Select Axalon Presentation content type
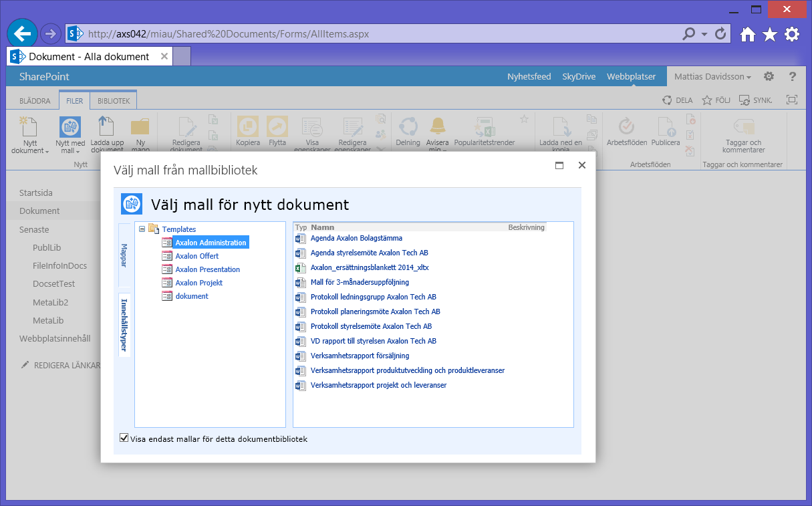The image size is (812, 506). click(208, 269)
